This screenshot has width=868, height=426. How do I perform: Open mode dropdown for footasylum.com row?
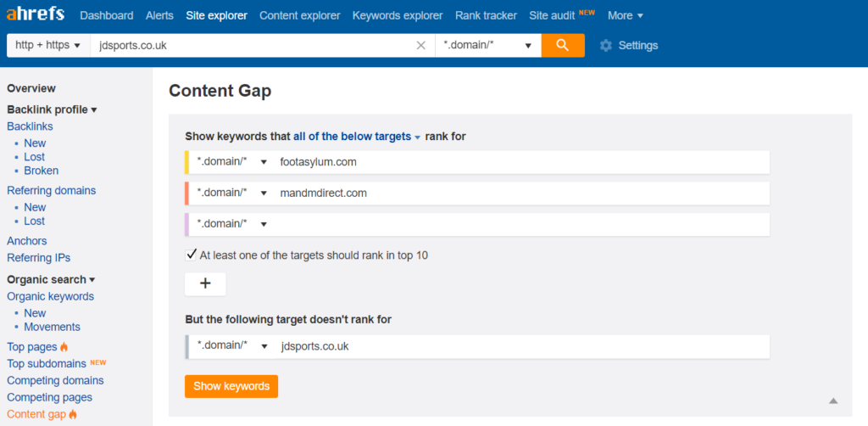[232, 162]
